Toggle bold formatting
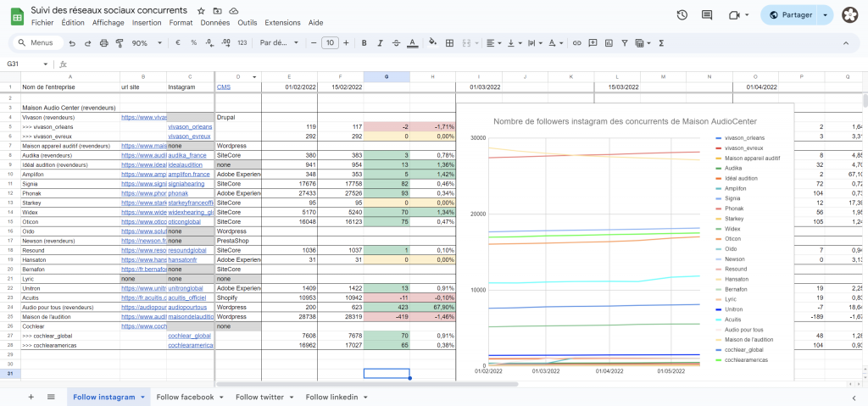Screen dimensions: 868x406 [x=364, y=42]
